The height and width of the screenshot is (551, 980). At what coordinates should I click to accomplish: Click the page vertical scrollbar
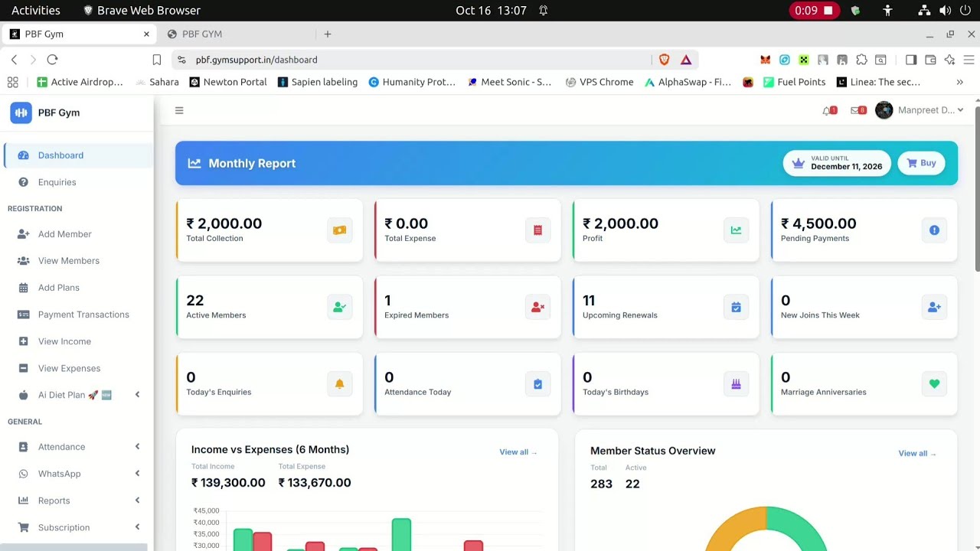point(977,187)
